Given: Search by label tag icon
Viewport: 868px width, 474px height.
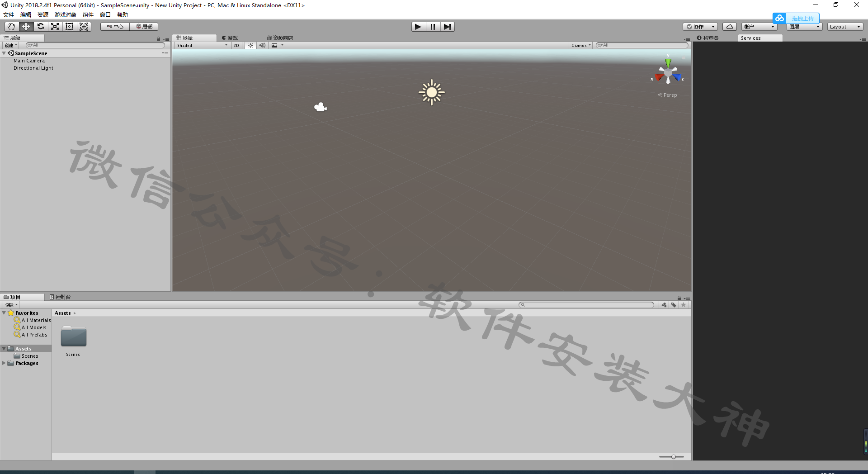Looking at the screenshot, I should [674, 305].
